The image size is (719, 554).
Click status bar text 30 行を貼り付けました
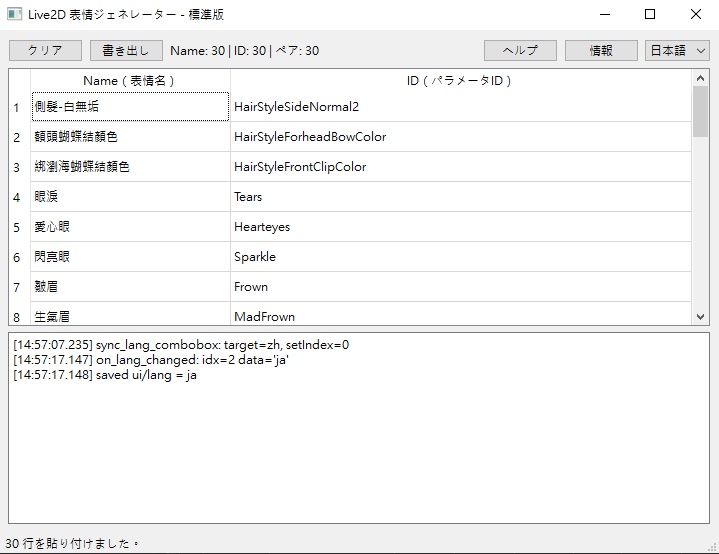72,543
